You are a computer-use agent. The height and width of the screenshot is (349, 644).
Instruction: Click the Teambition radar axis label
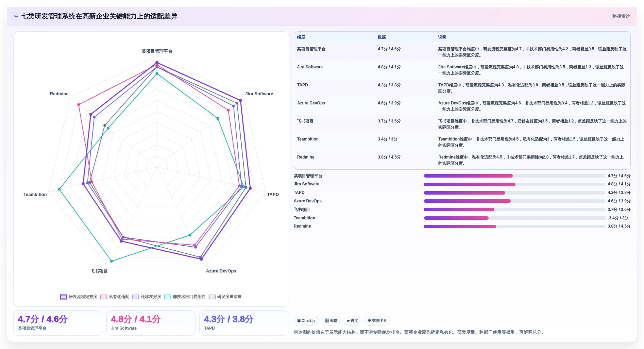point(35,195)
